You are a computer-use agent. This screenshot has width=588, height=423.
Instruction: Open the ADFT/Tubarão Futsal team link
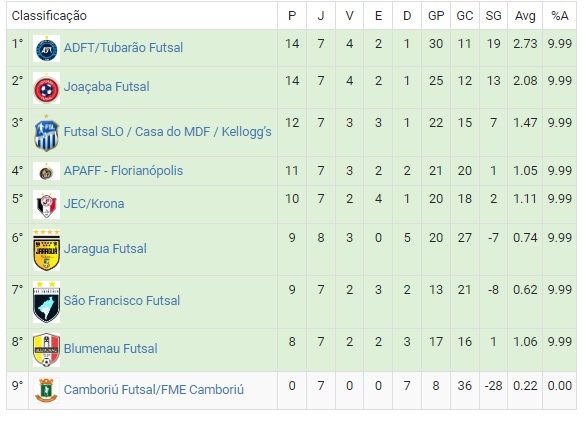[x=123, y=48]
